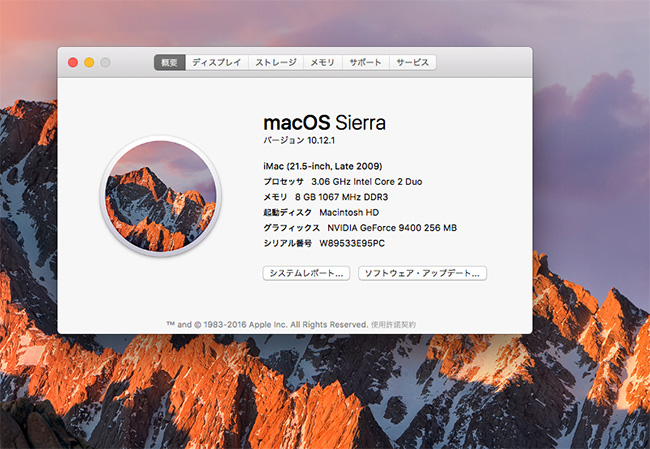Switch to the 概要 tab

pyautogui.click(x=170, y=63)
